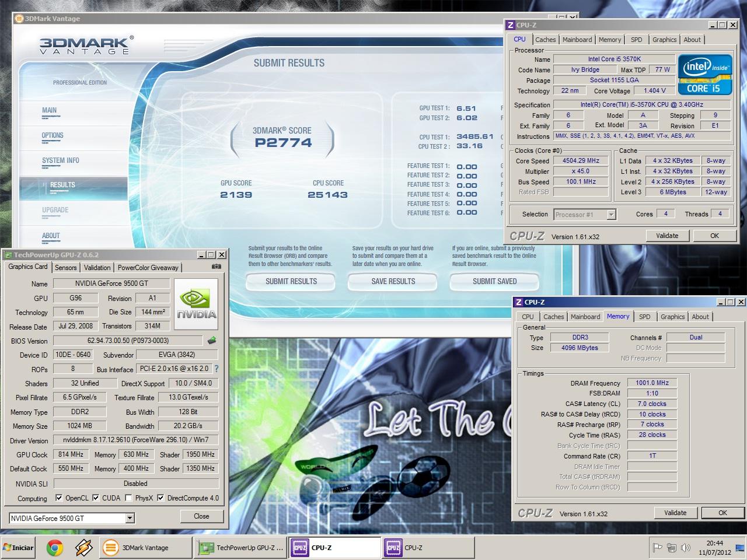This screenshot has width=747, height=560.
Task: Open CPU tab in lower CPU-Z window
Action: (x=528, y=317)
